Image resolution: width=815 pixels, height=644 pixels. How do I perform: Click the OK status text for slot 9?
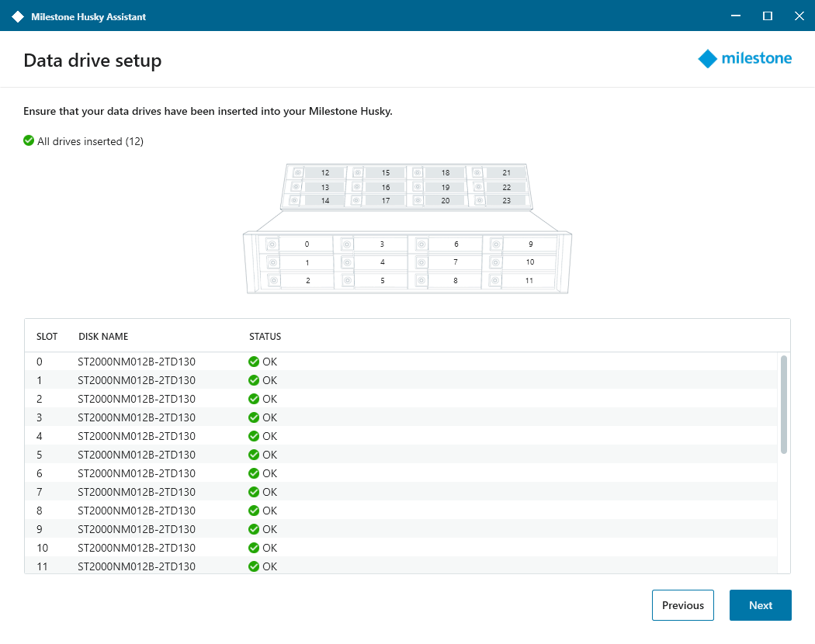tap(270, 530)
